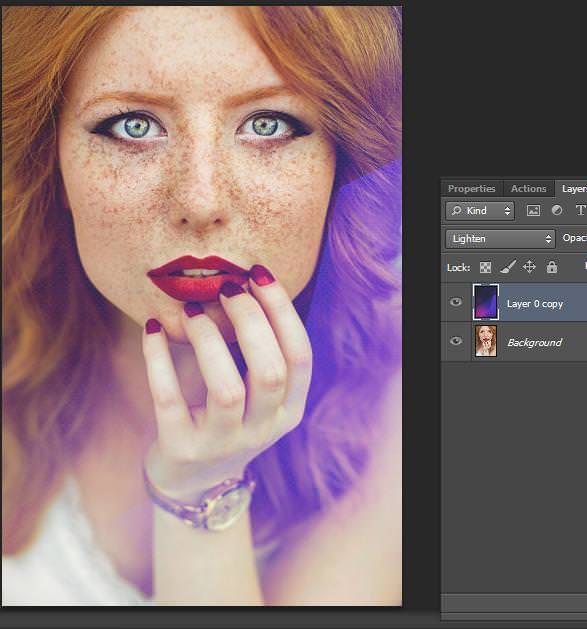587x629 pixels.
Task: Select the Background layer thumbnail
Action: (x=486, y=341)
